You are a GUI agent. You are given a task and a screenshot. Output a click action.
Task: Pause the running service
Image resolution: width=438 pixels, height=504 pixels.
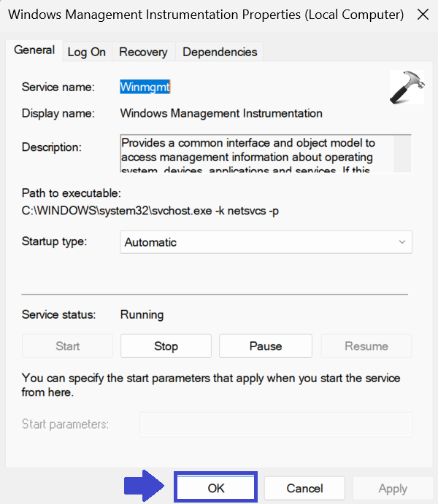(x=265, y=346)
